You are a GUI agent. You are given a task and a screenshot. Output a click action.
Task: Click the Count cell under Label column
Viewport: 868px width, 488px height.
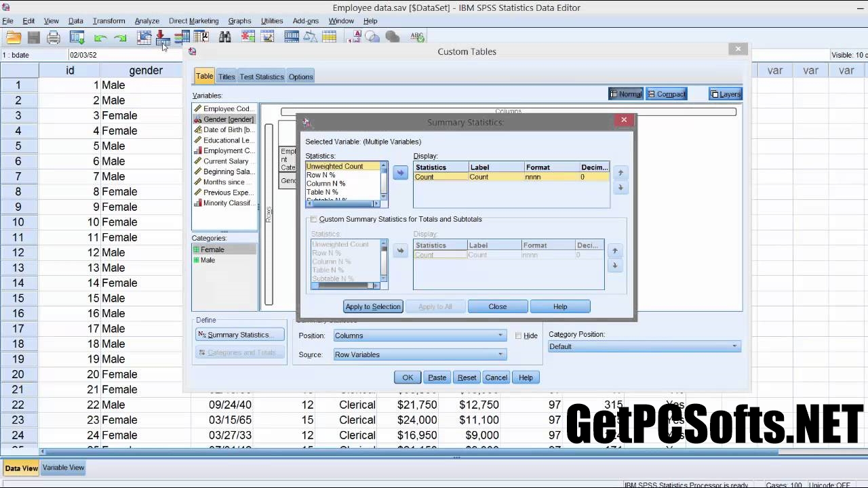pos(496,177)
